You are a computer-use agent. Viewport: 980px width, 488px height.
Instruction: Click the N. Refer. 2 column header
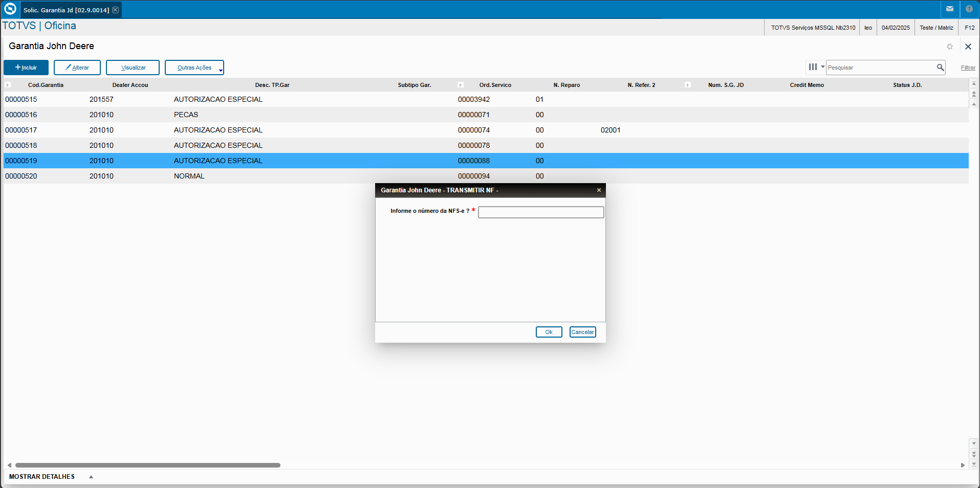641,85
